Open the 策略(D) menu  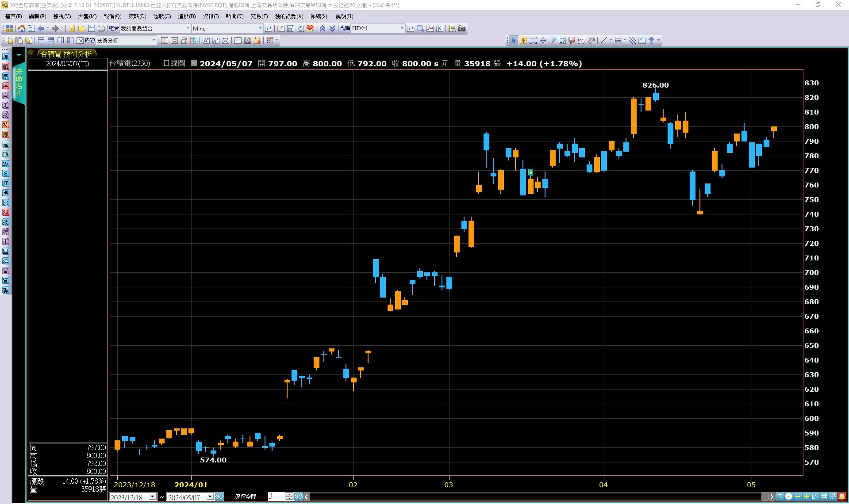(x=137, y=16)
